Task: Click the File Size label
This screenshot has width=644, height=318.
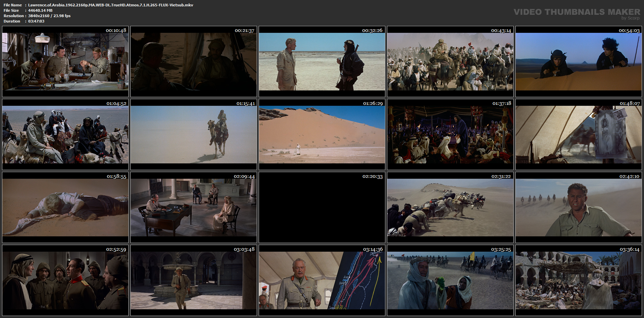Action: click(x=11, y=10)
